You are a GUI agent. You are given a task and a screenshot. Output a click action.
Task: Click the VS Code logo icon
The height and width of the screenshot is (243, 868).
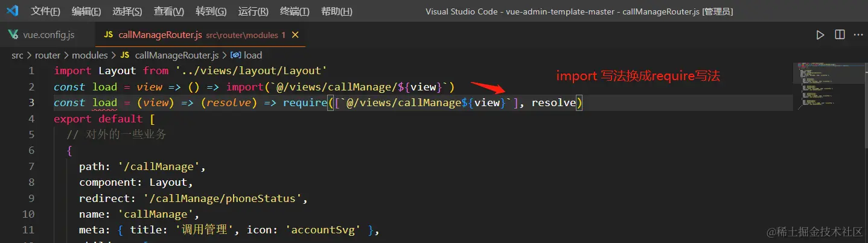coord(13,11)
